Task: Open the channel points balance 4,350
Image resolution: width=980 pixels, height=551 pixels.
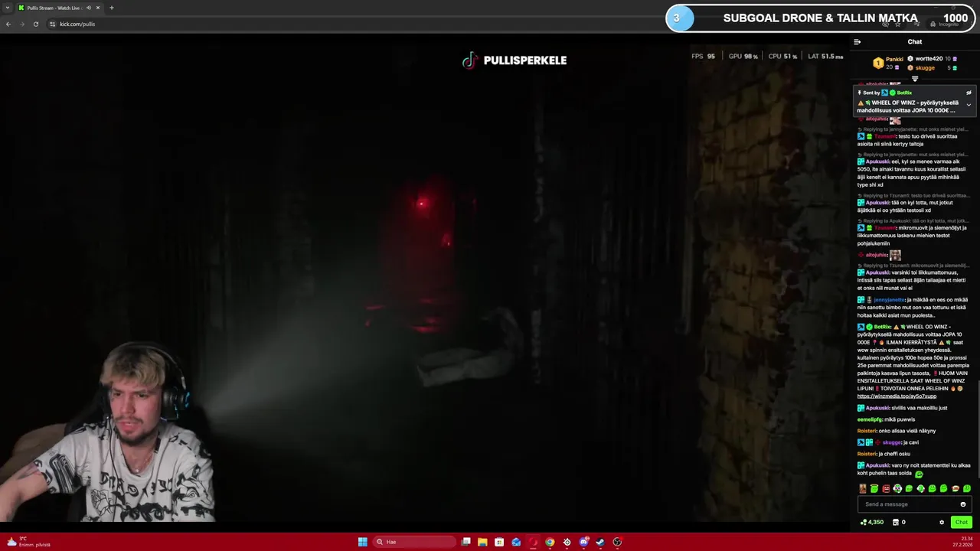Action: (x=872, y=522)
